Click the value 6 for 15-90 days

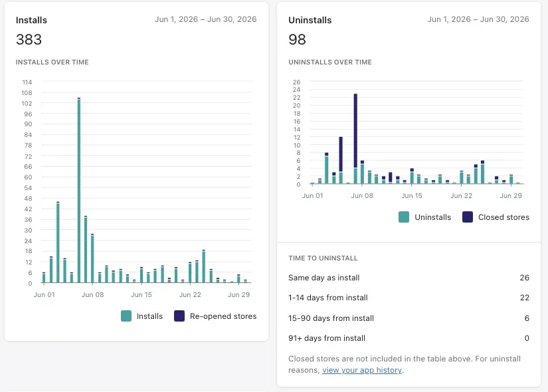(x=527, y=318)
